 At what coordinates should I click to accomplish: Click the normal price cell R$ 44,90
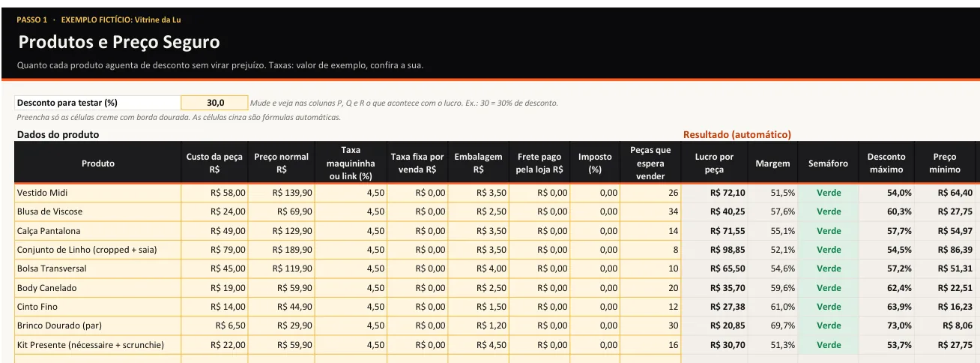(282, 307)
